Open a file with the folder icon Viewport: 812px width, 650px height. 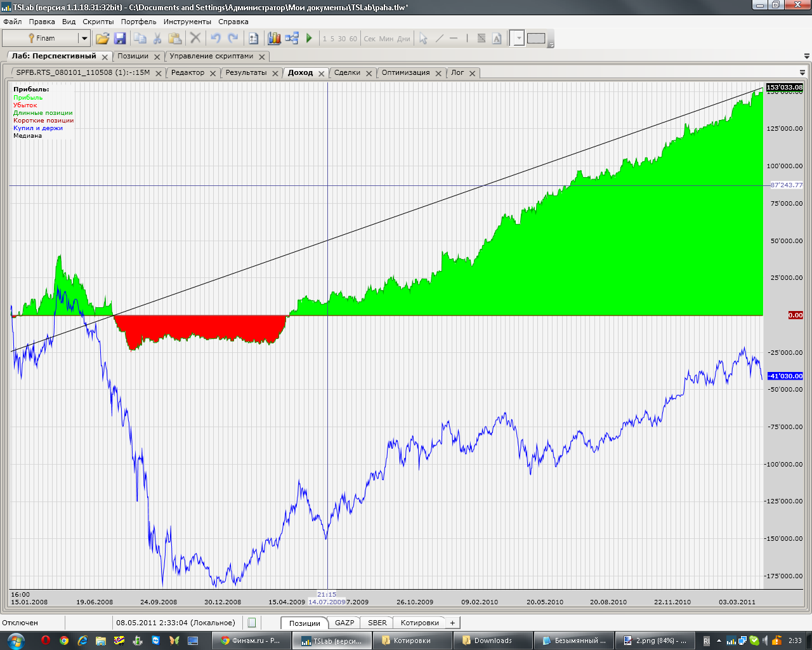[x=102, y=38]
